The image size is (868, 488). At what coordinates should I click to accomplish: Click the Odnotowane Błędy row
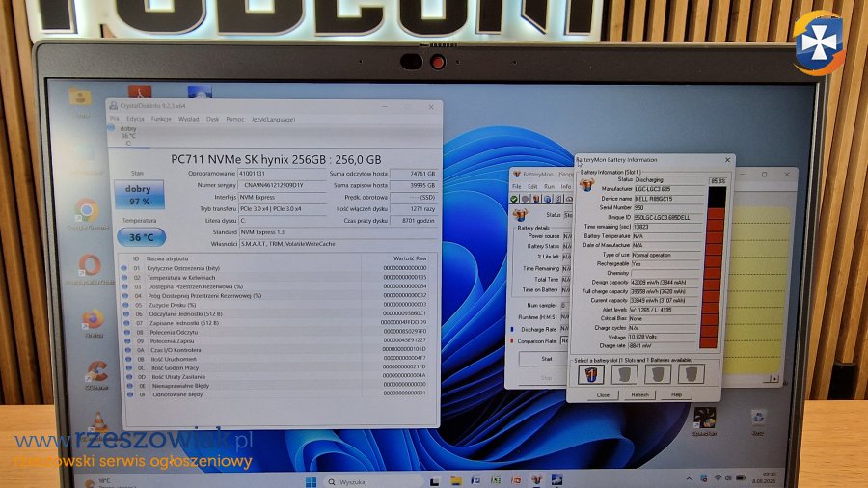(279, 394)
